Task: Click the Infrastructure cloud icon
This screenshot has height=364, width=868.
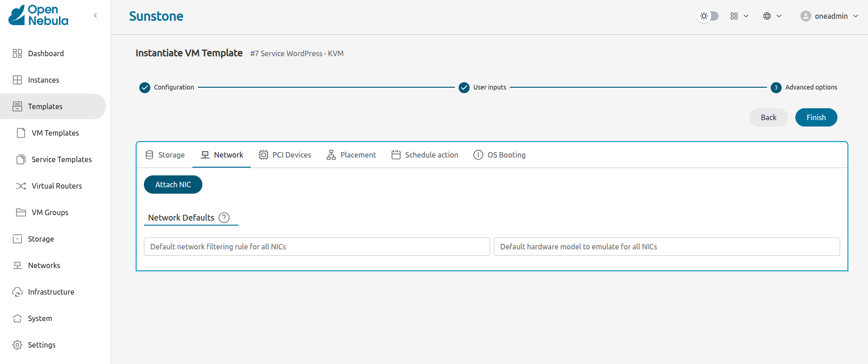Action: coord(17,292)
